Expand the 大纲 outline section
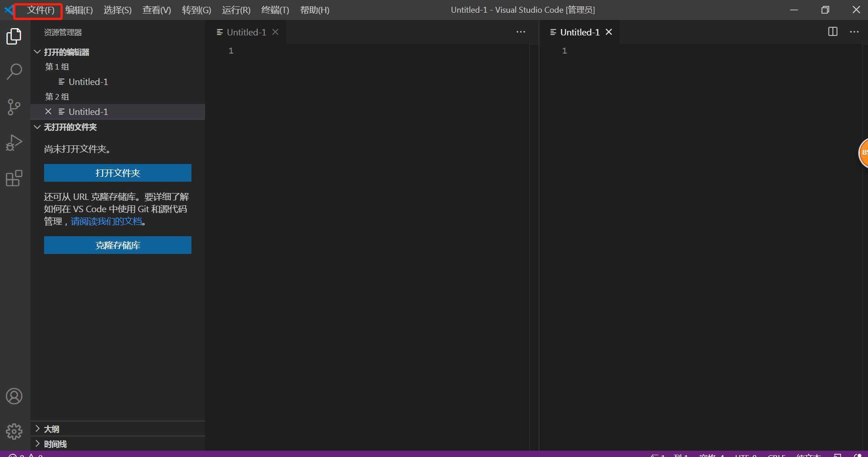The height and width of the screenshot is (457, 868). [x=37, y=428]
